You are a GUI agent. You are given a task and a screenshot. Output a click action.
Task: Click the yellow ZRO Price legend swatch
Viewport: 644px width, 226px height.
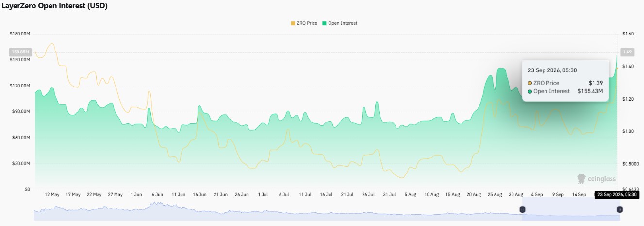click(x=293, y=23)
